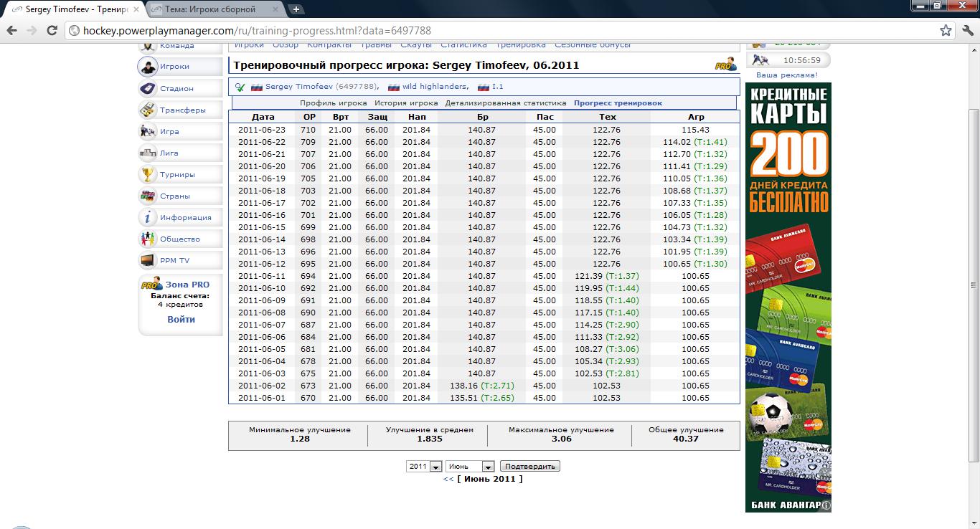Bookmark page with the star icon
The height and width of the screenshot is (529, 980).
tap(946, 31)
